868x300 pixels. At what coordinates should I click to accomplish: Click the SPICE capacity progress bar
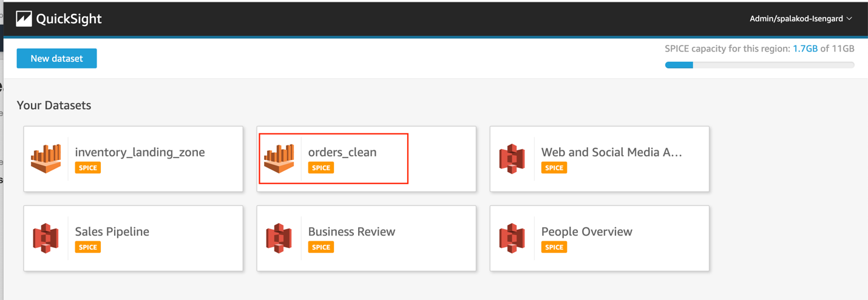click(x=759, y=65)
